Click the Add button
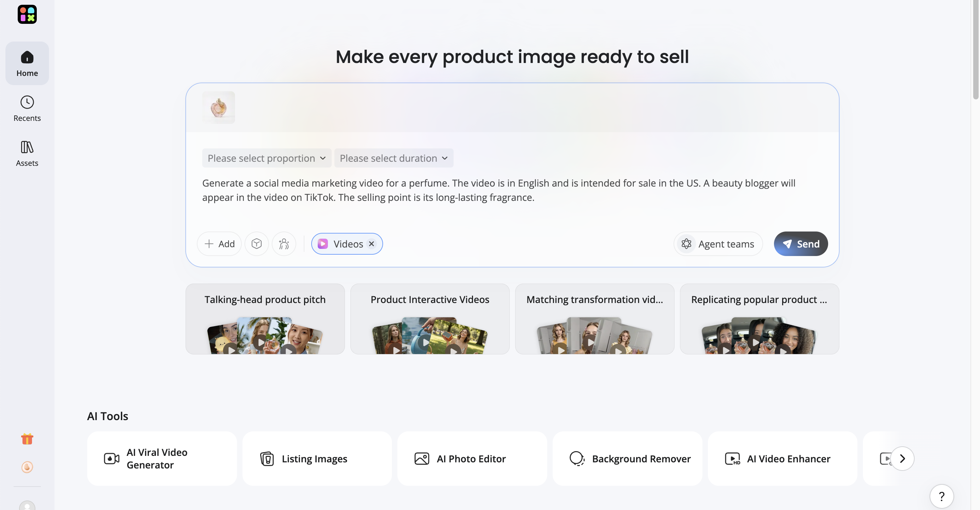This screenshot has height=510, width=980. click(x=219, y=244)
